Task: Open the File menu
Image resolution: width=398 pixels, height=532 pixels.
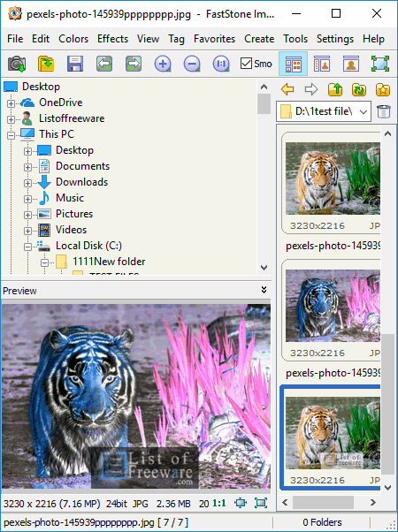Action: pos(15,39)
